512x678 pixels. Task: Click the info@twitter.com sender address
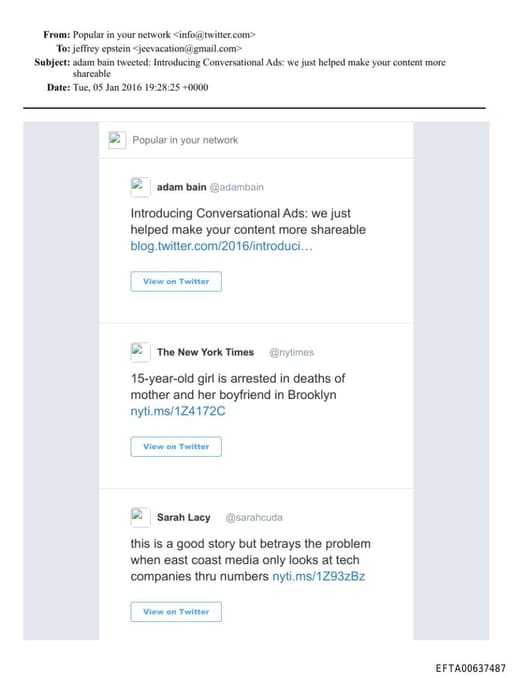(x=214, y=35)
